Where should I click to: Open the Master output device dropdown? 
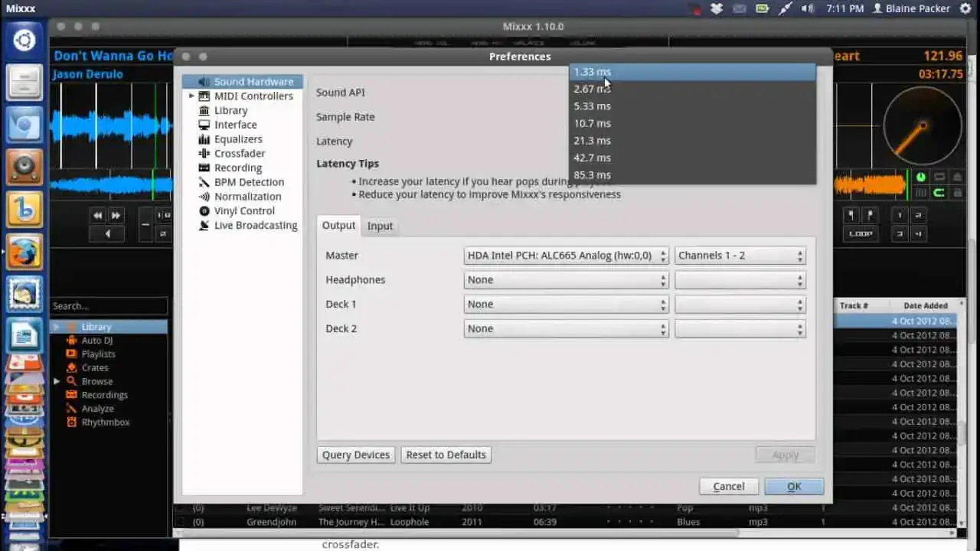(567, 256)
